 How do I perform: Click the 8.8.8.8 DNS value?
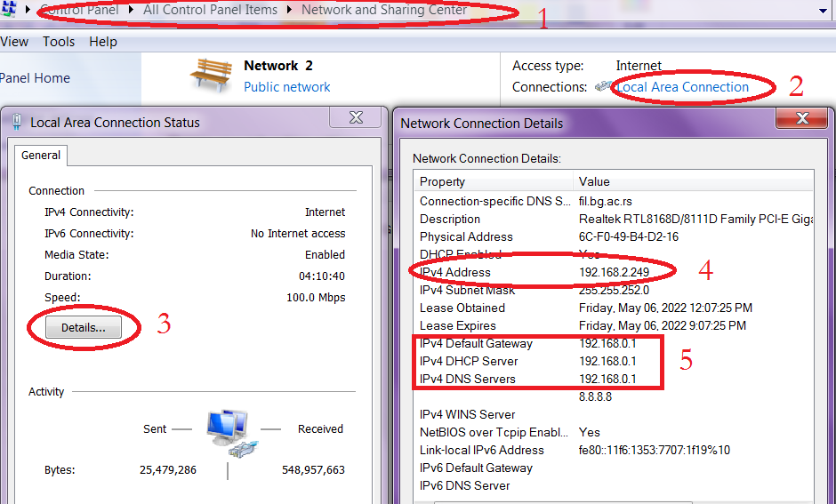coord(596,397)
